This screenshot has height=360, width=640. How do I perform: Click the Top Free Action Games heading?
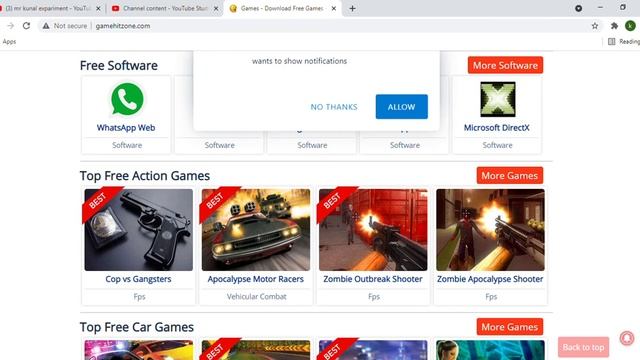pyautogui.click(x=145, y=176)
